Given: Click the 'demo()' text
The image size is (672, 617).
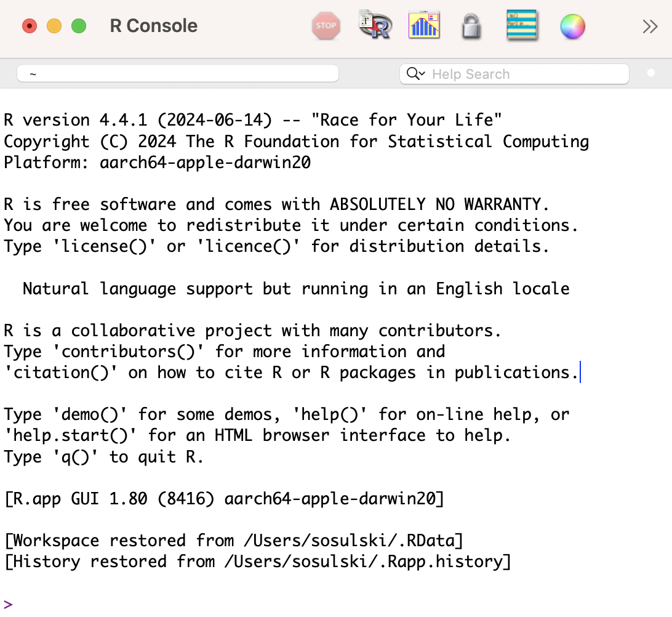Looking at the screenshot, I should click(90, 415).
